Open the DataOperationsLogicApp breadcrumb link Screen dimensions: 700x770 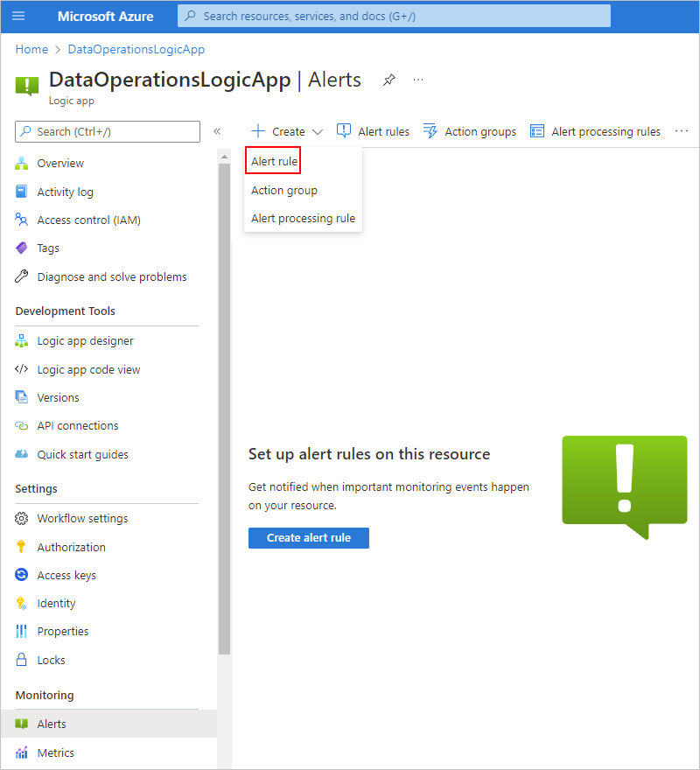pyautogui.click(x=136, y=50)
